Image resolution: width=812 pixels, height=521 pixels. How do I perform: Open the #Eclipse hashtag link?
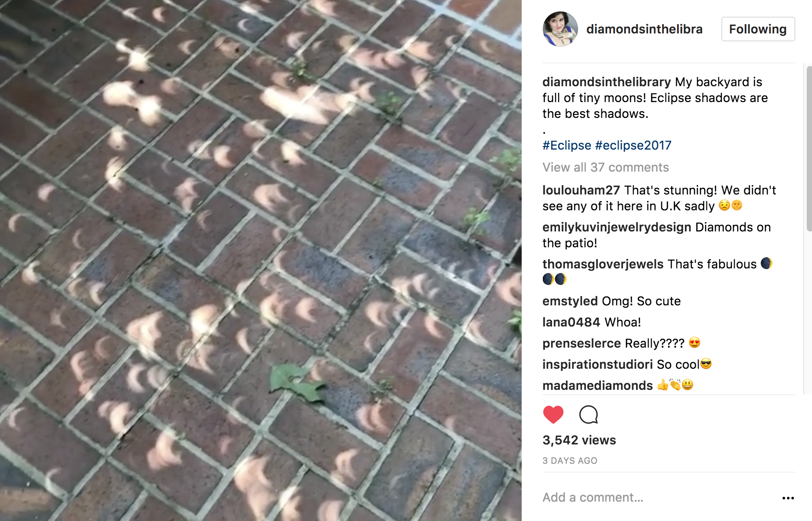click(x=567, y=145)
